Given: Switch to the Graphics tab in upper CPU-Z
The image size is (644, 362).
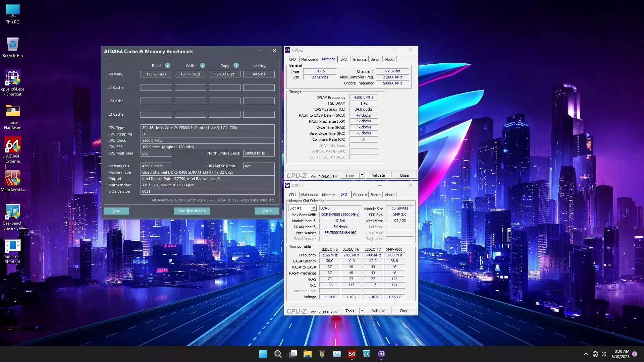Looking at the screenshot, I should (x=360, y=59).
